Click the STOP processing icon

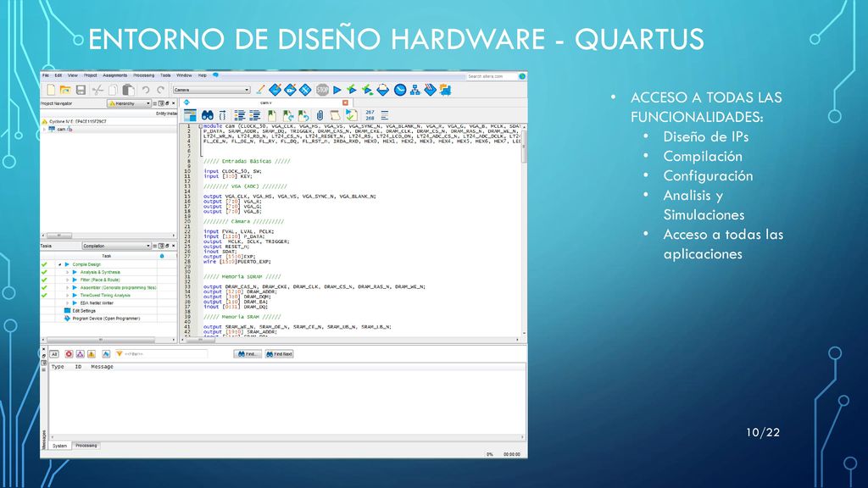coord(322,90)
